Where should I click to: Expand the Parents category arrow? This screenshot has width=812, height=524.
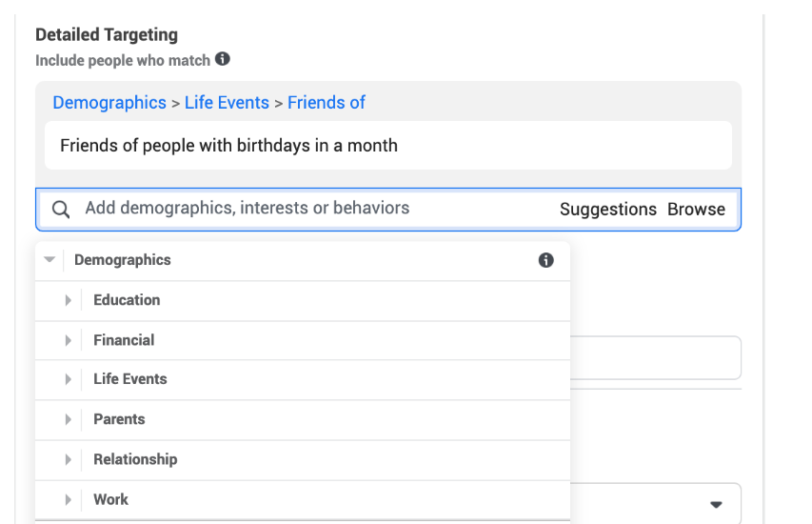click(69, 419)
